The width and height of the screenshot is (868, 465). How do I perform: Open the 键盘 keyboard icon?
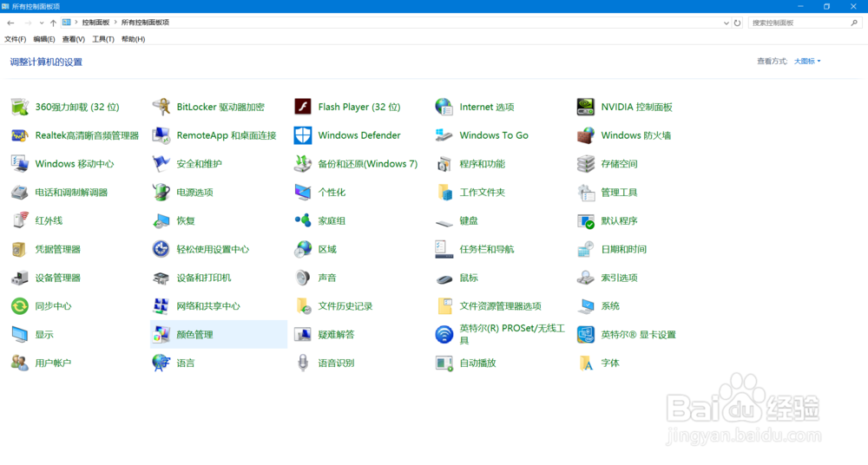point(444,223)
